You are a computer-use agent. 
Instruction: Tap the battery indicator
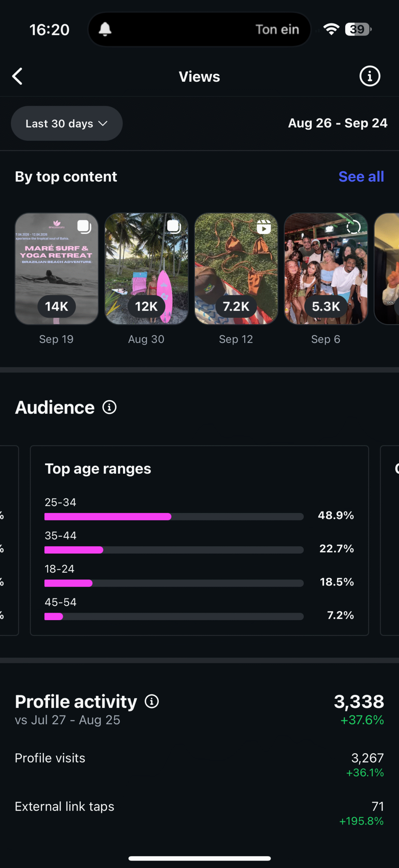tap(358, 29)
